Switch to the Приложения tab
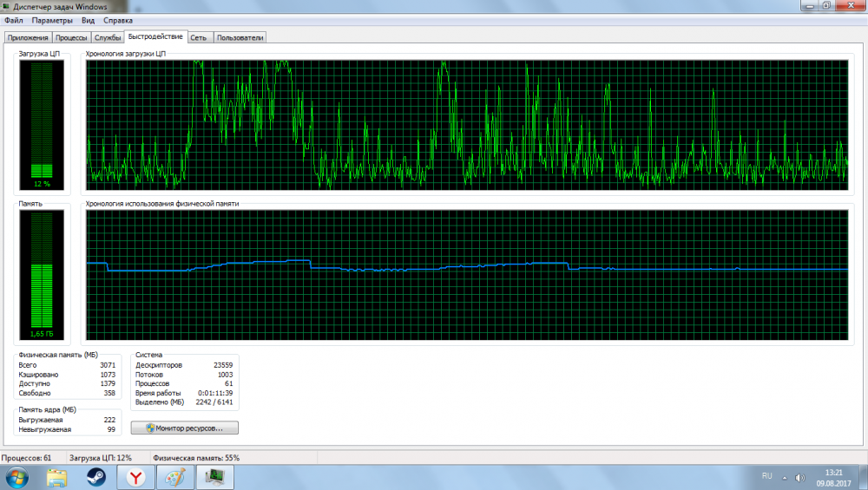The width and height of the screenshot is (868, 490). pos(28,37)
